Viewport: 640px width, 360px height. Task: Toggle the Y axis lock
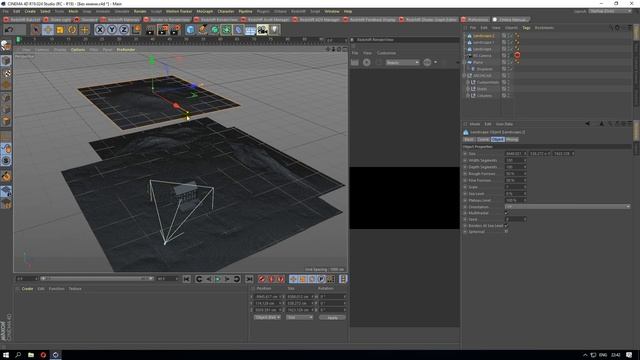pos(112,29)
